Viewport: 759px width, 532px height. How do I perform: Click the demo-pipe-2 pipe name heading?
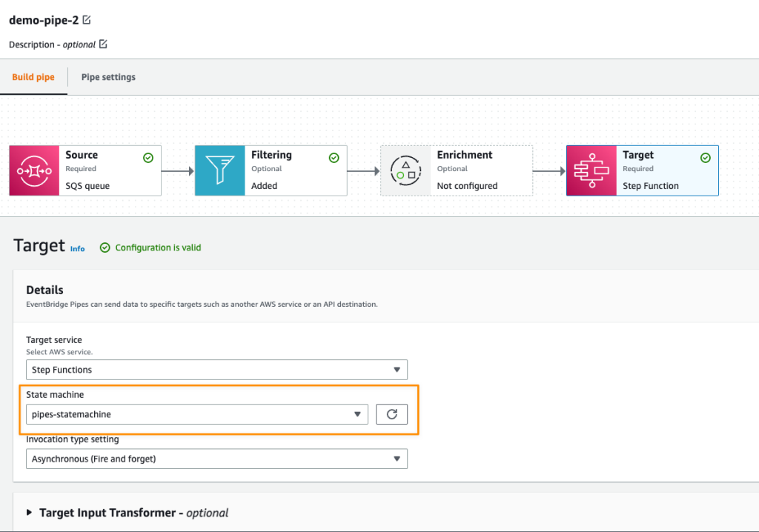click(43, 20)
